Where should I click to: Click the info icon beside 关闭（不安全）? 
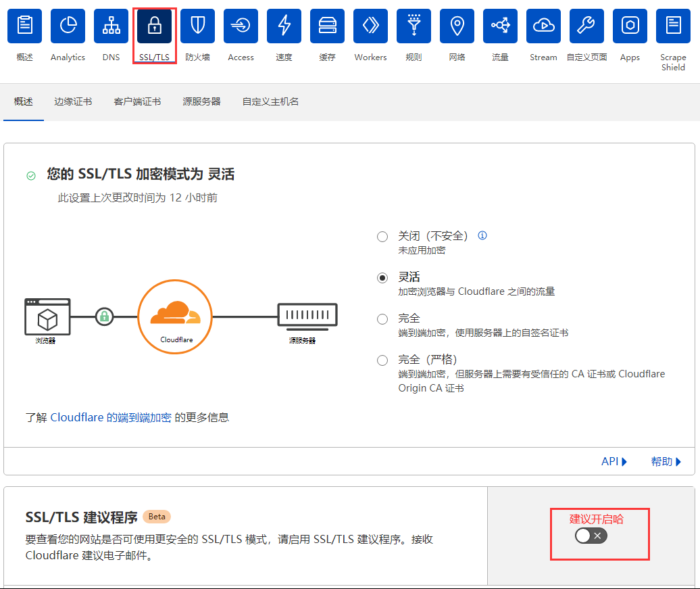point(482,235)
